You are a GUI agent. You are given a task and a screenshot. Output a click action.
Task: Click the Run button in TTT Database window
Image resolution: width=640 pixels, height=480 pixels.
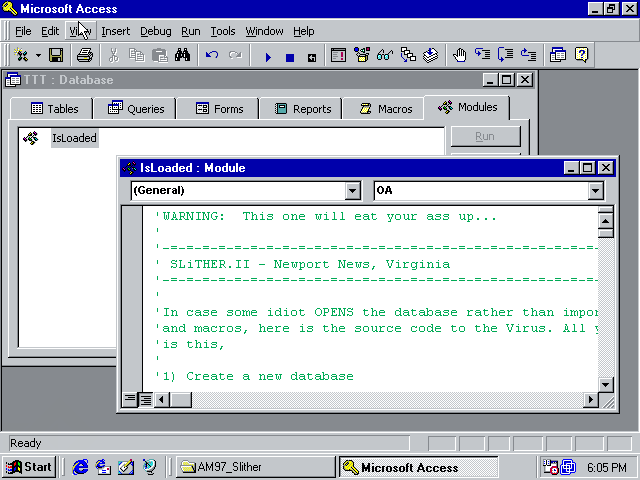[486, 136]
